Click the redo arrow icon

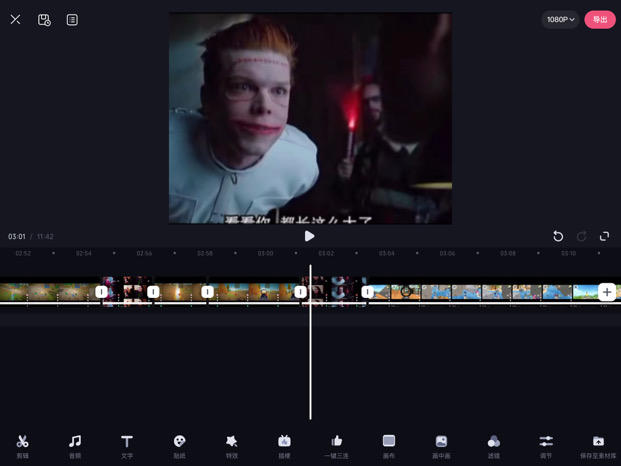coord(581,236)
